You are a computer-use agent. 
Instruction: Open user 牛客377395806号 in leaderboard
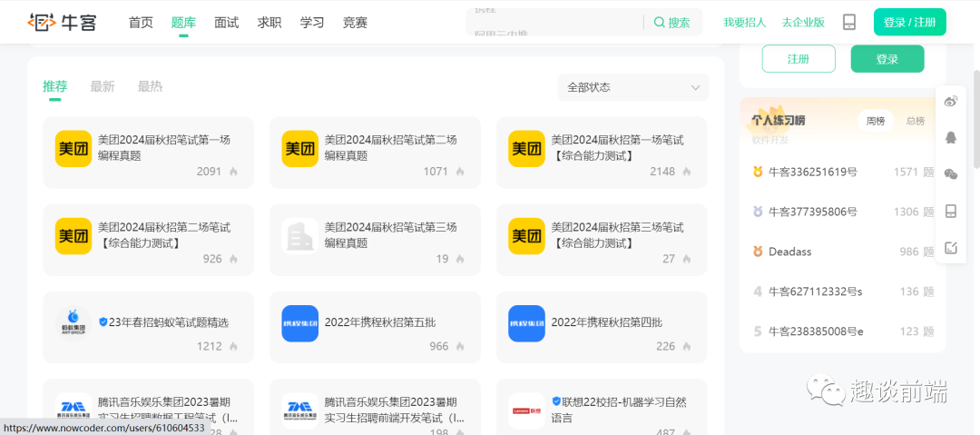tap(813, 212)
